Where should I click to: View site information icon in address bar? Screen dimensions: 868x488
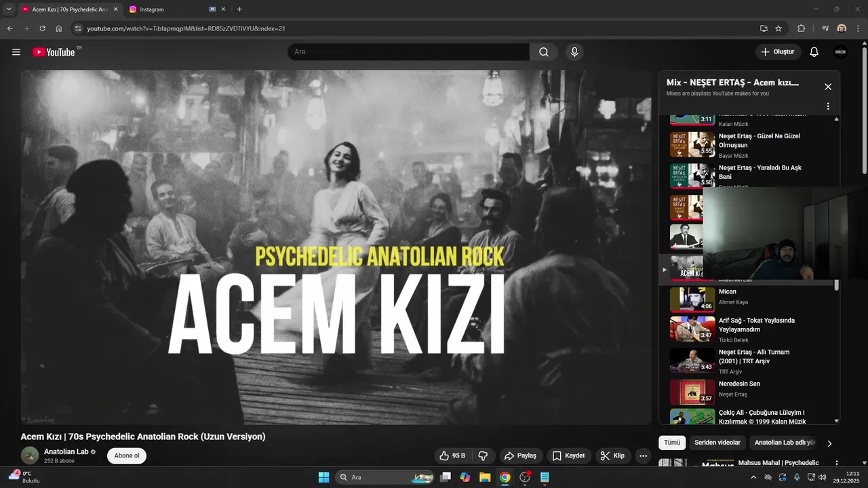[x=78, y=28]
